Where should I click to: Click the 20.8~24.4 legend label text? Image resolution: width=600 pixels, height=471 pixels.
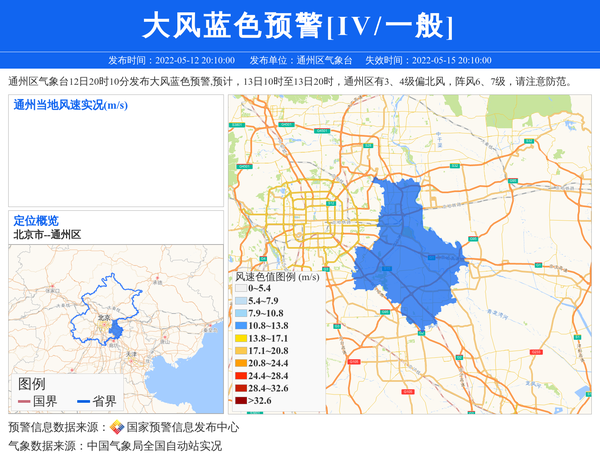tap(268, 363)
